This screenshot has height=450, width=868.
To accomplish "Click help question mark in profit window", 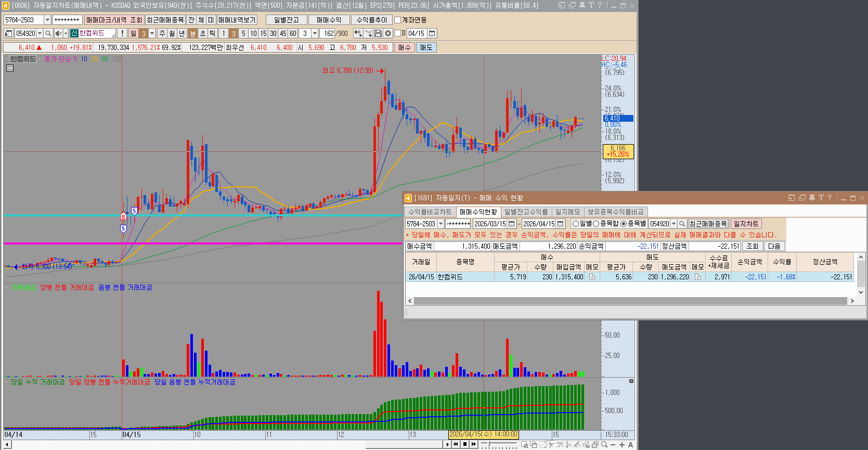I will [830, 198].
